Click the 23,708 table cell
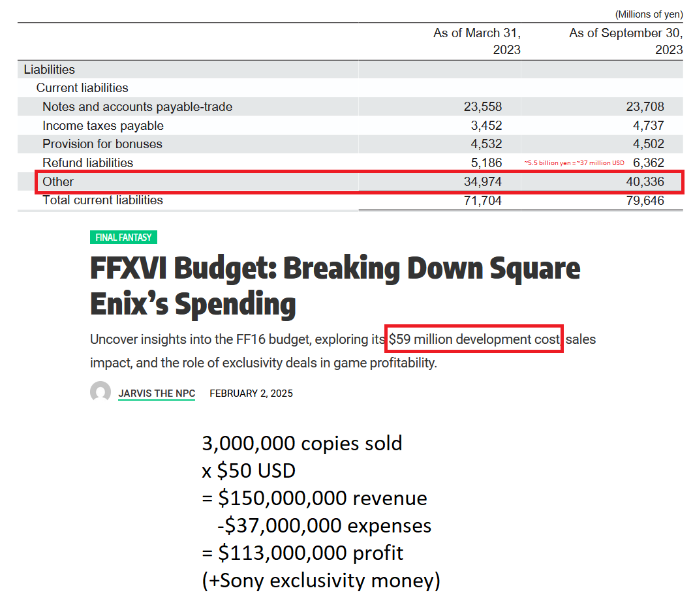Image resolution: width=693 pixels, height=616 pixels. point(645,106)
